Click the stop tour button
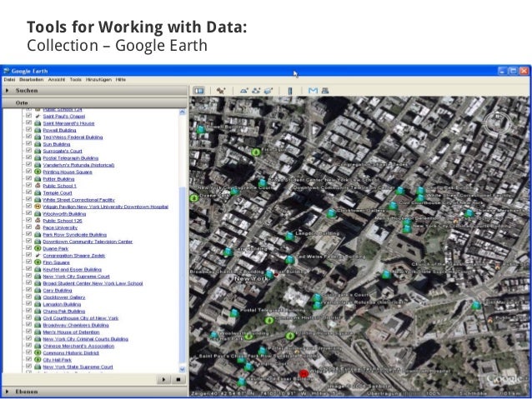The image size is (532, 399). pos(178,379)
